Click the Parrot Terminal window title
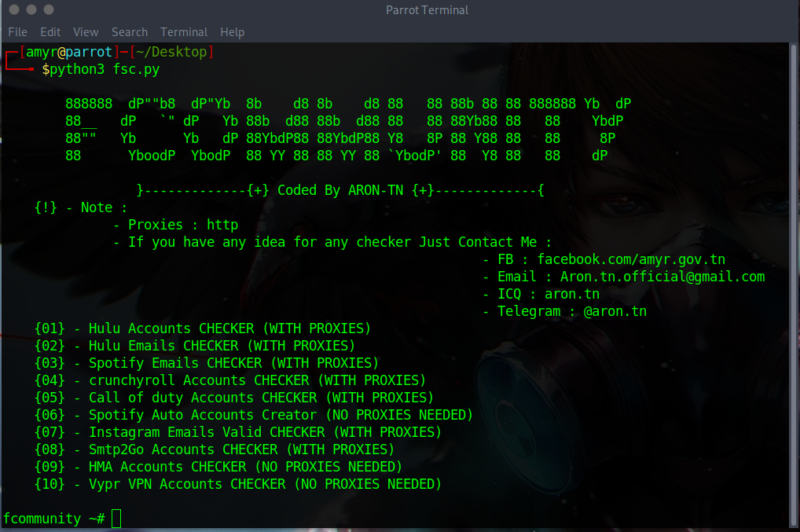 pos(427,10)
